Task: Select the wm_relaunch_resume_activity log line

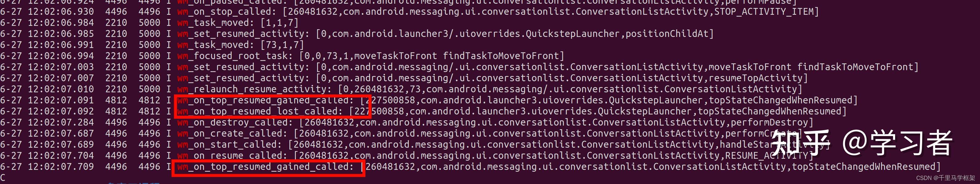Action: point(401,89)
